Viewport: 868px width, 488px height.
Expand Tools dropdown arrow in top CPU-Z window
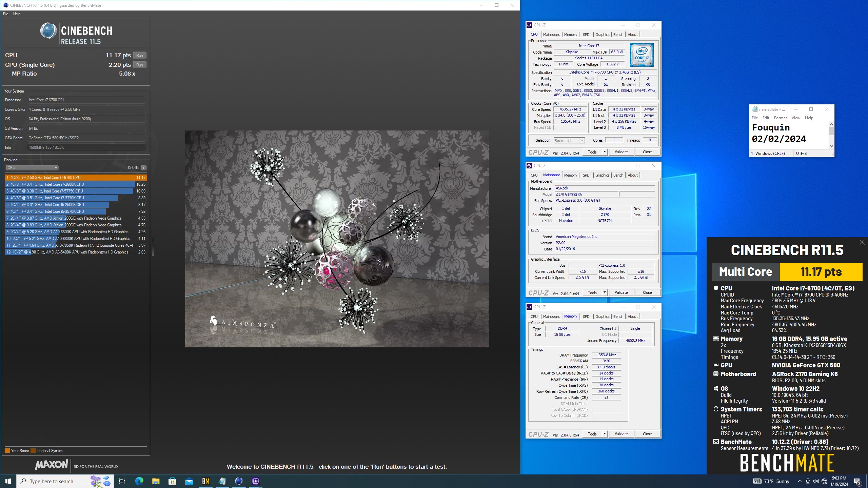pos(605,152)
